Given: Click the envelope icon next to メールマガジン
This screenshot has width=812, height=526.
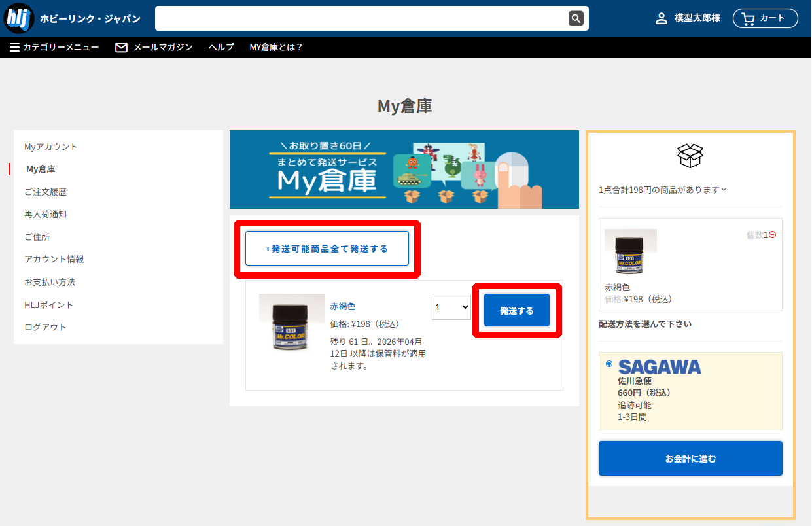Looking at the screenshot, I should 121,46.
